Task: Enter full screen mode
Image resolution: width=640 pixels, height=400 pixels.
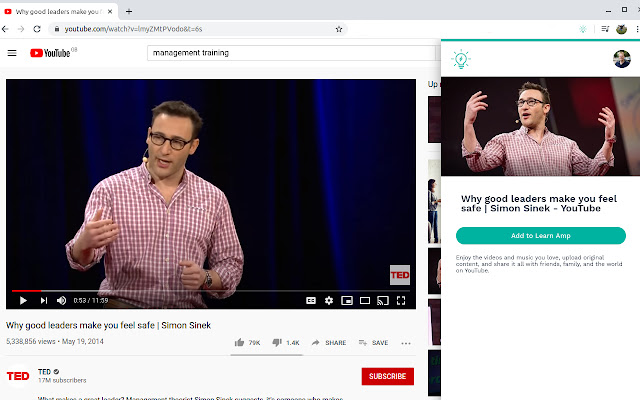Action: click(401, 300)
